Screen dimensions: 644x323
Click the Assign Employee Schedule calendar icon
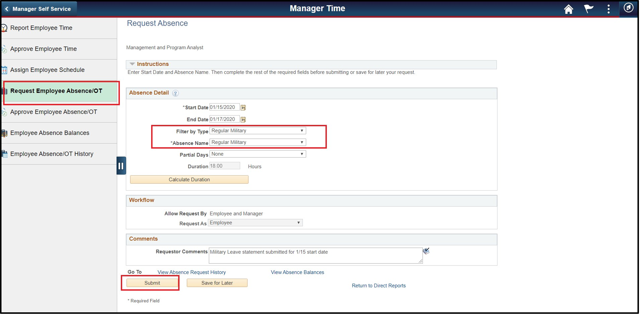(x=4, y=70)
